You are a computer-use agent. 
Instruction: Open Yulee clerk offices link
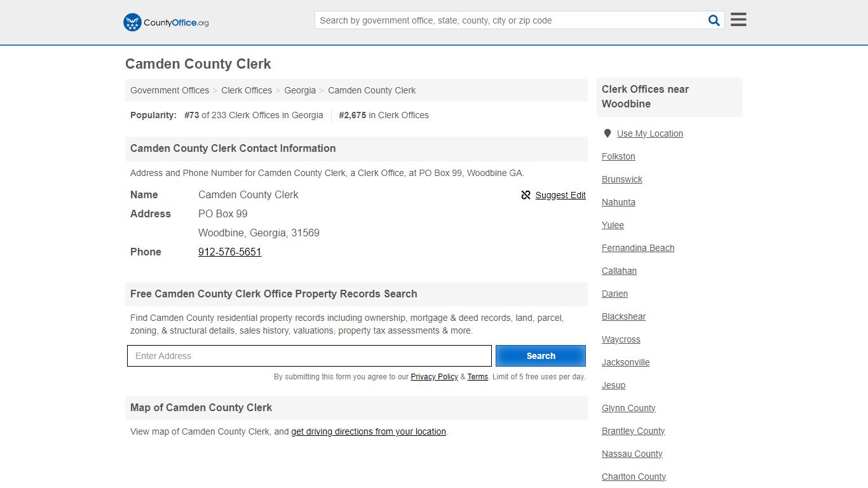point(613,225)
